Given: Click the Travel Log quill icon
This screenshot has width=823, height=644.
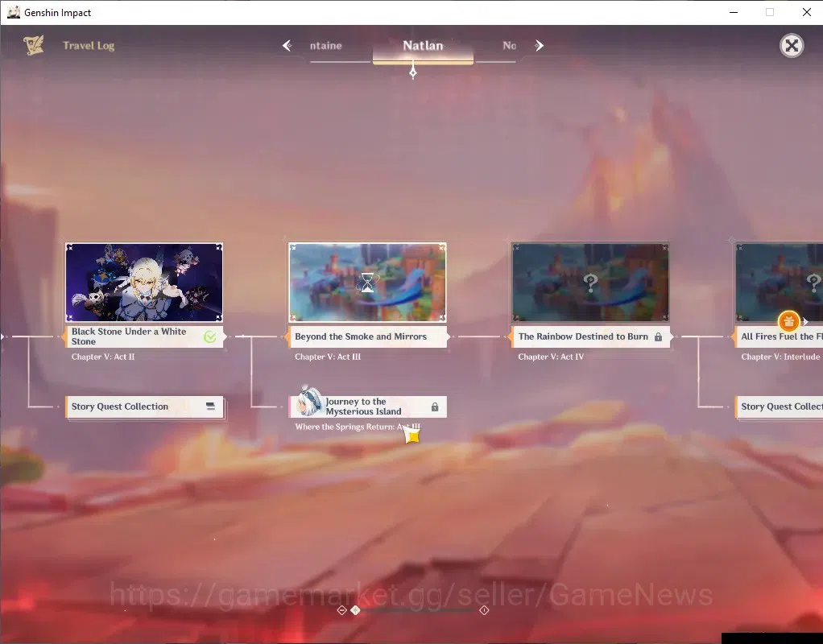Looking at the screenshot, I should tap(34, 45).
